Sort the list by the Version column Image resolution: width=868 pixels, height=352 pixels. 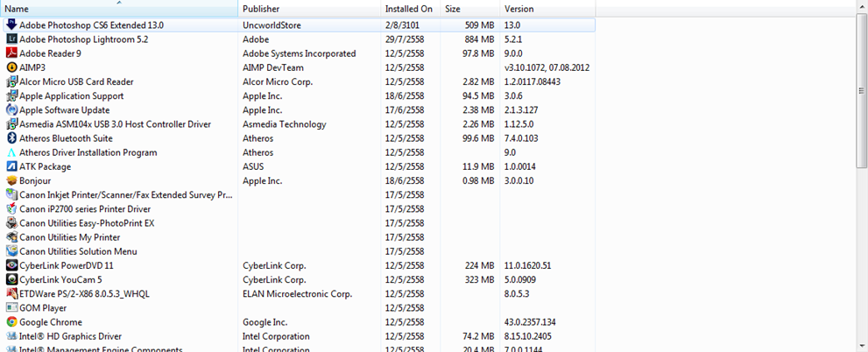(548, 9)
